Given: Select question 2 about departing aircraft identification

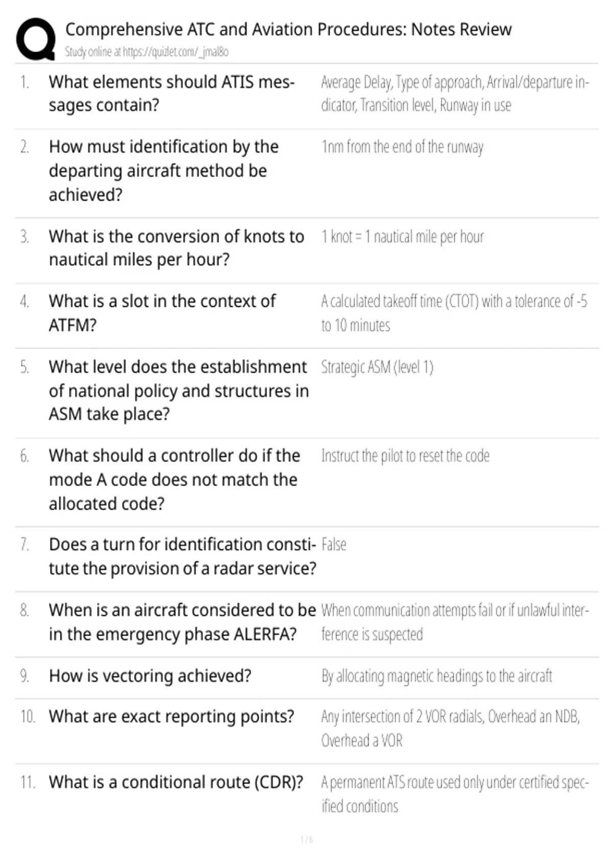Looking at the screenshot, I should [163, 171].
